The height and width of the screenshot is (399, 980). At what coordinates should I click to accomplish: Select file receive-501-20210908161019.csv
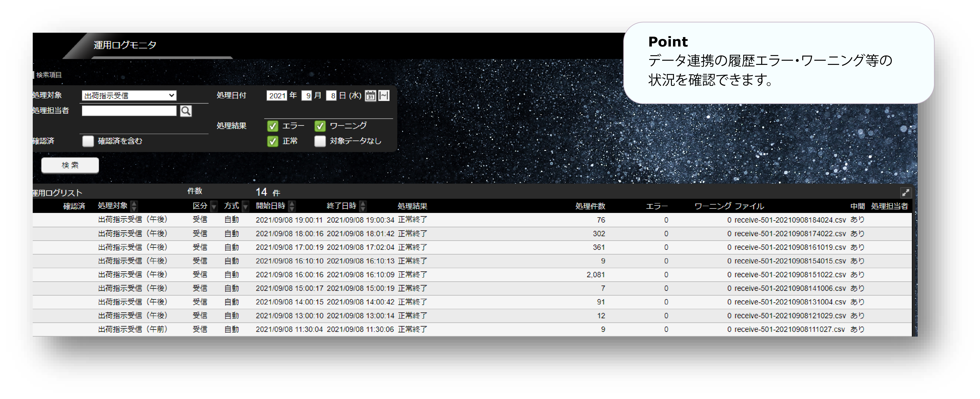click(790, 247)
